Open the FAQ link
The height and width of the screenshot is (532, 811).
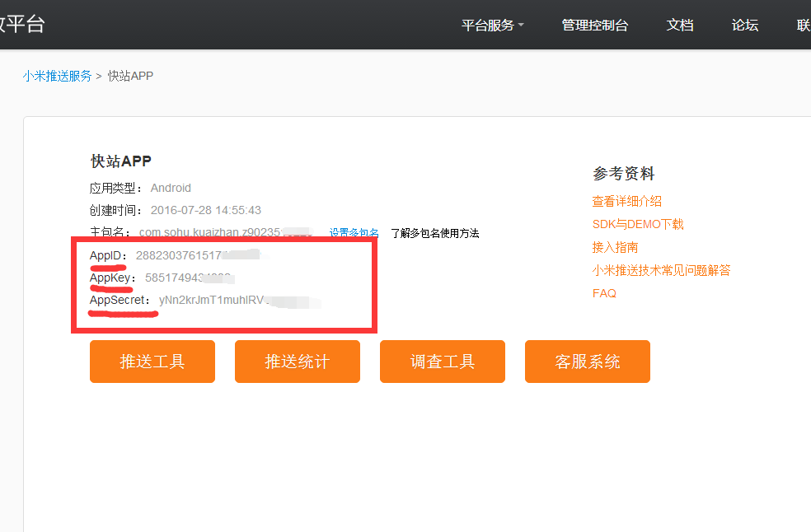(x=604, y=293)
